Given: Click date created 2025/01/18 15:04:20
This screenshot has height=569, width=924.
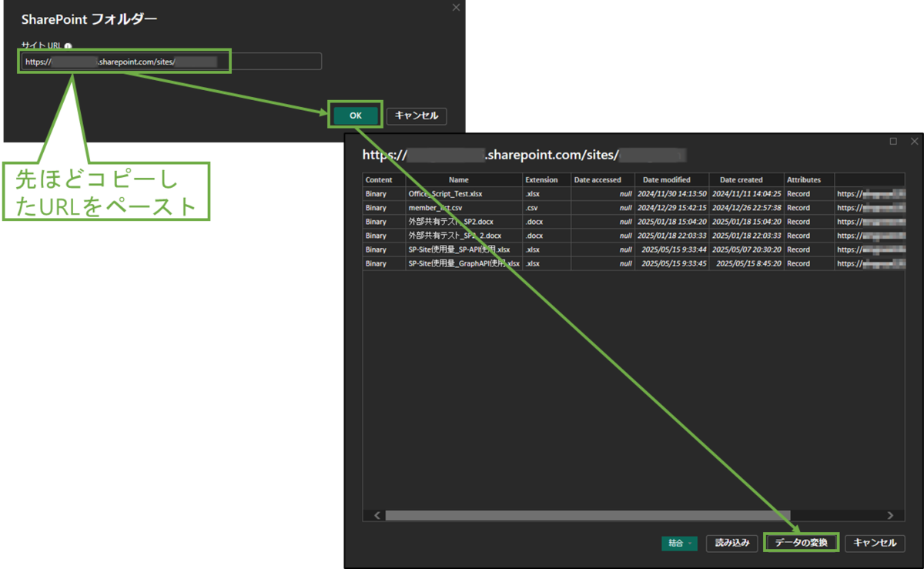Looking at the screenshot, I should 746,222.
